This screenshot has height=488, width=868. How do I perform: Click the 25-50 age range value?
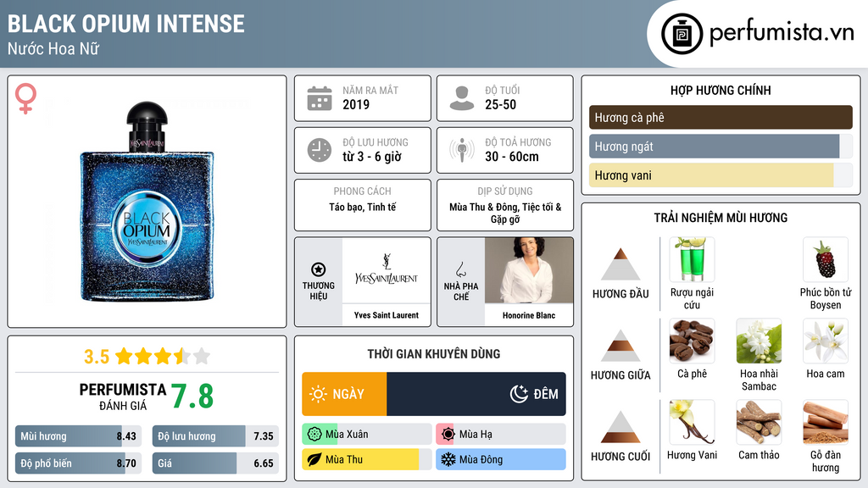[x=500, y=104]
